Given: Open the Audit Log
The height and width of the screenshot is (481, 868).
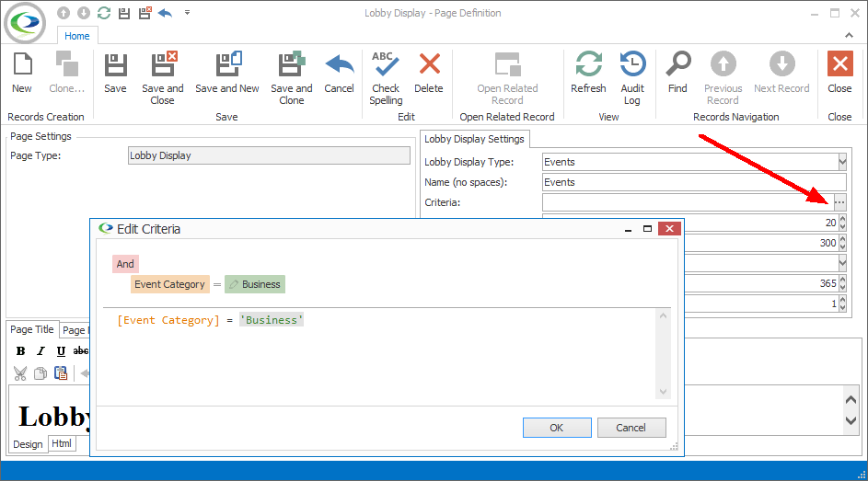Looking at the screenshot, I should 632,77.
